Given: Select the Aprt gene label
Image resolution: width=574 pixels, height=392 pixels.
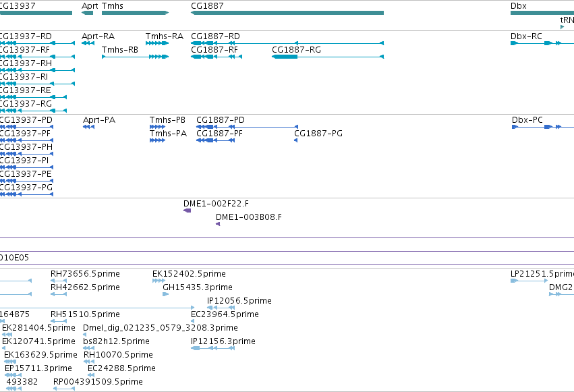Looking at the screenshot, I should coord(90,6).
